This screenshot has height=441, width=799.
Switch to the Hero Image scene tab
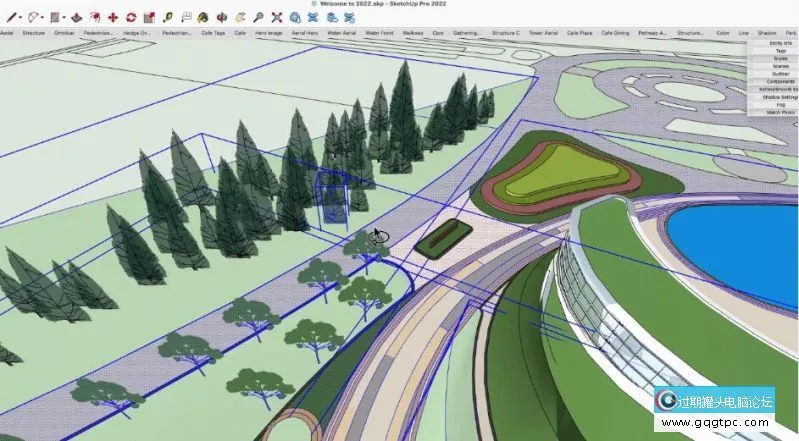pos(268,33)
